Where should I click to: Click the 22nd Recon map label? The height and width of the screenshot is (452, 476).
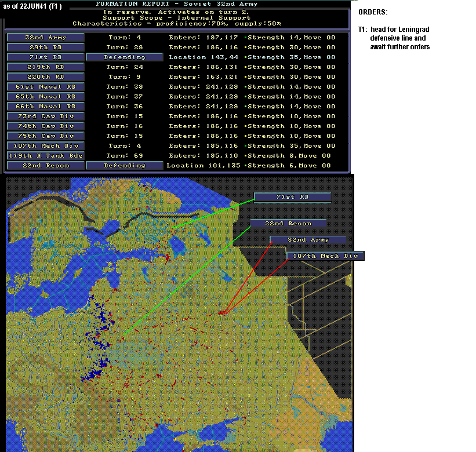click(x=288, y=224)
